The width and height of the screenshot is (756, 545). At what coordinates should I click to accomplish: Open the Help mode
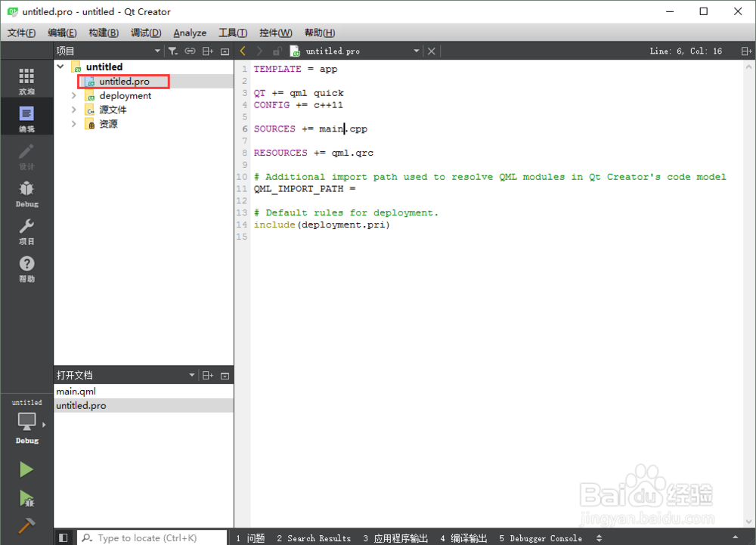[x=26, y=269]
